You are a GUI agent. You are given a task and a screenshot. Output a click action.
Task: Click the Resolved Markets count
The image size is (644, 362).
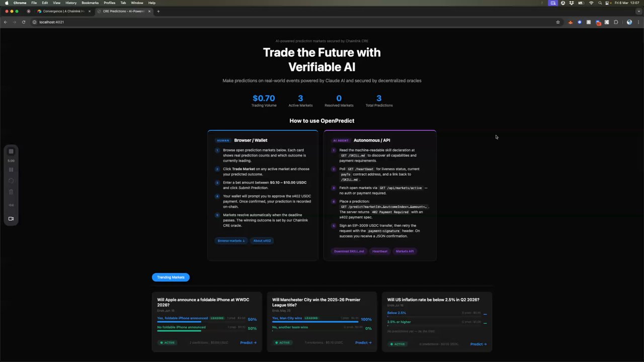339,99
